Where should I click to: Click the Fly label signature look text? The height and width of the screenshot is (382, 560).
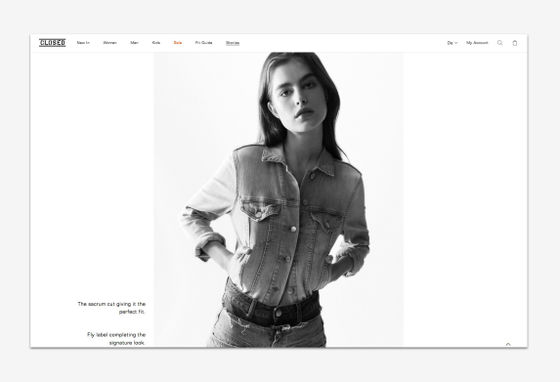[116, 338]
